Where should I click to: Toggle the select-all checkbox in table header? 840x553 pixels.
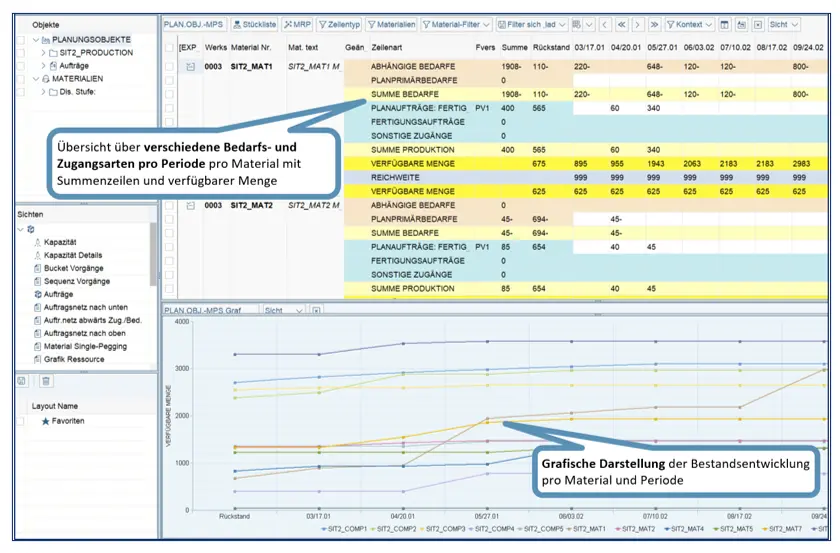(x=169, y=48)
